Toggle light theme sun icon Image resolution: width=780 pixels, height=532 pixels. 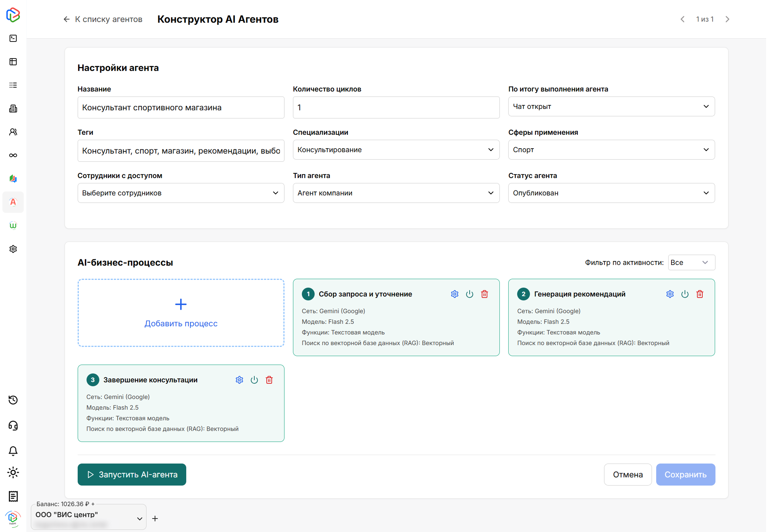click(13, 473)
